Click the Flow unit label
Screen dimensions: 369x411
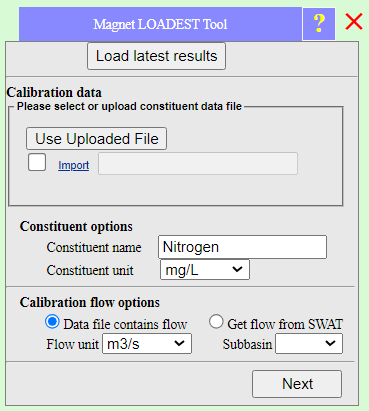(x=73, y=344)
